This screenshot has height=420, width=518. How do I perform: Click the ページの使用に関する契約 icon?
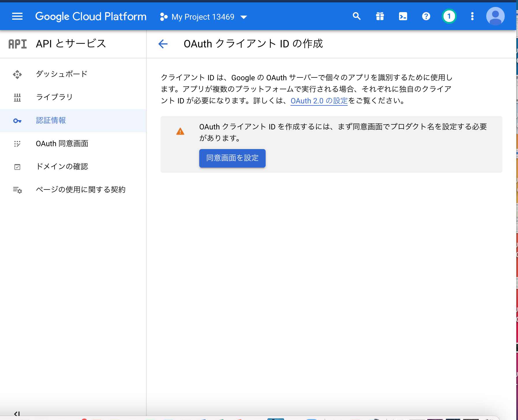pyautogui.click(x=17, y=190)
